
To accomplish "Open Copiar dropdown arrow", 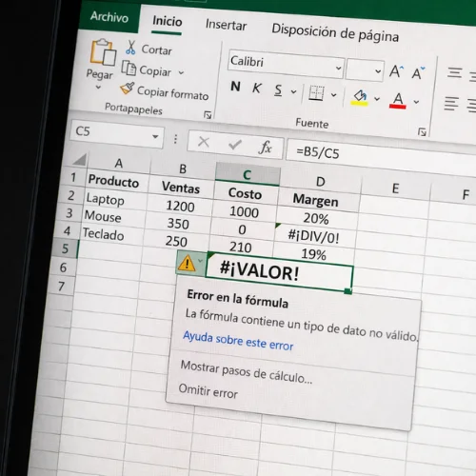I will click(181, 73).
